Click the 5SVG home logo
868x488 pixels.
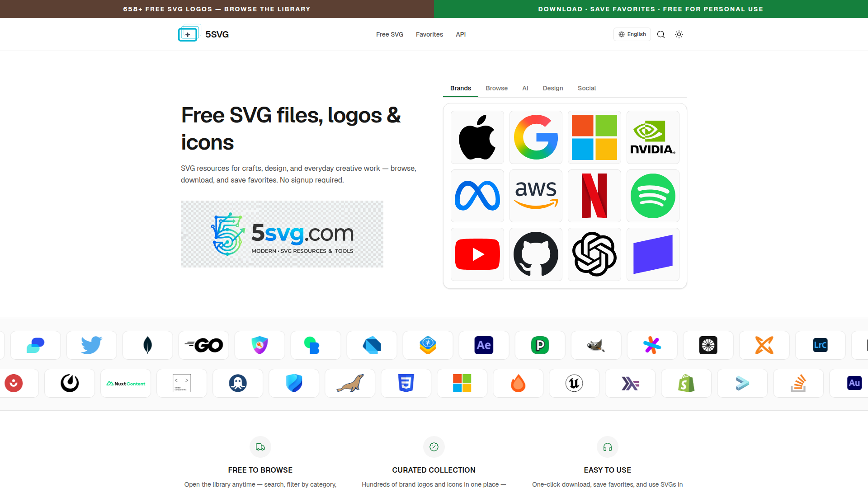coord(203,34)
